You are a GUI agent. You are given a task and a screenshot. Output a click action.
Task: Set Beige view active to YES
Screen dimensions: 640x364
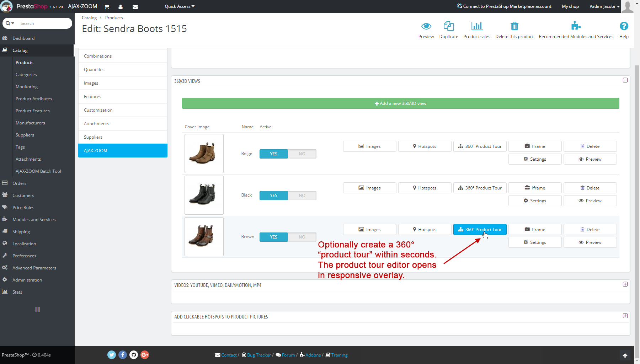pyautogui.click(x=273, y=154)
